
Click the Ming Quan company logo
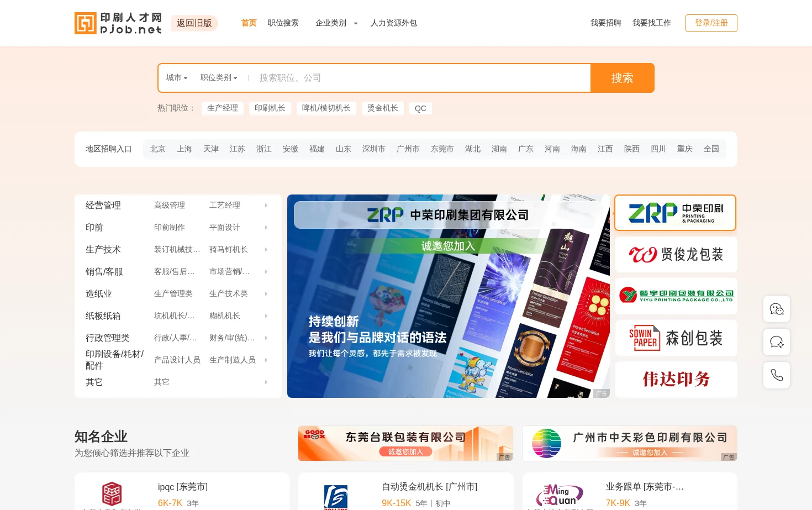560,495
